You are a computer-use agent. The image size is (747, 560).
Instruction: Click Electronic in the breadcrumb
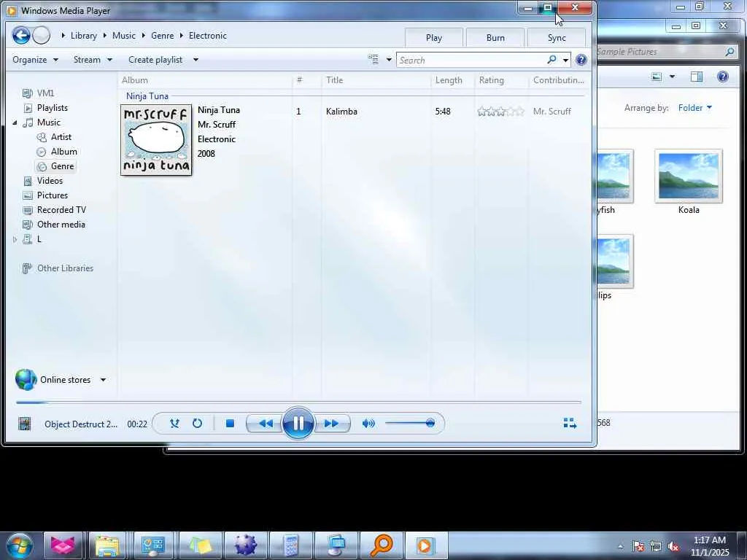pyautogui.click(x=208, y=36)
